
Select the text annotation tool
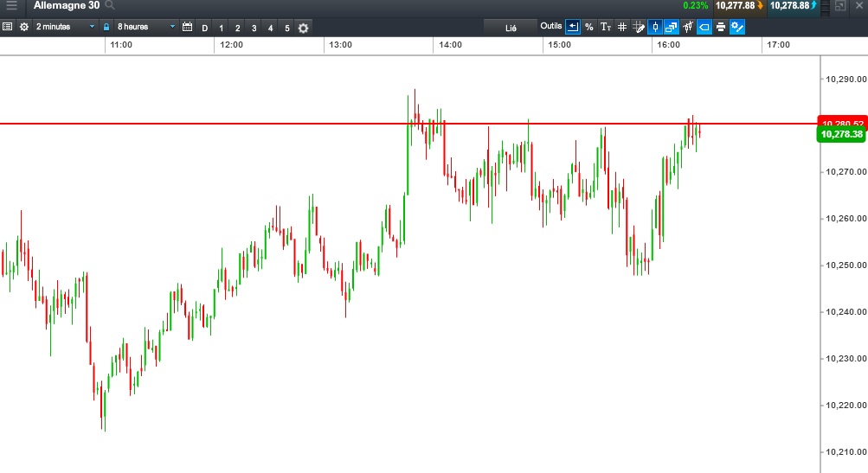click(606, 27)
